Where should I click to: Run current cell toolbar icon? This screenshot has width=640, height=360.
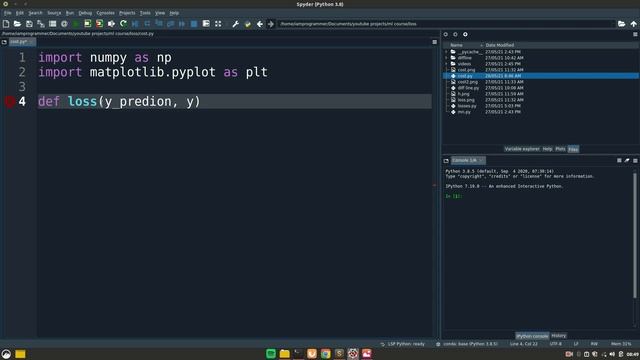point(88,24)
